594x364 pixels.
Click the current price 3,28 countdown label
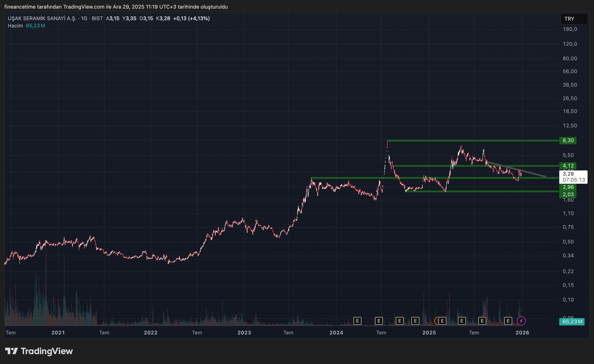click(573, 177)
